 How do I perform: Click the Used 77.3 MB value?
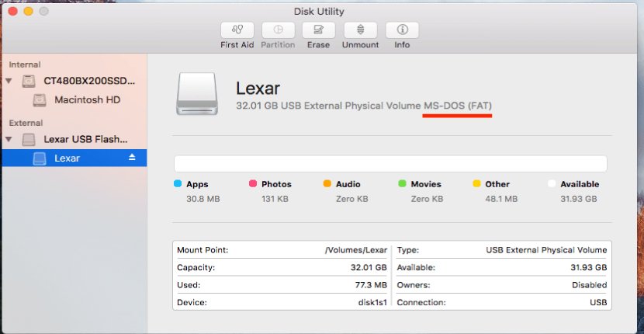[371, 284]
